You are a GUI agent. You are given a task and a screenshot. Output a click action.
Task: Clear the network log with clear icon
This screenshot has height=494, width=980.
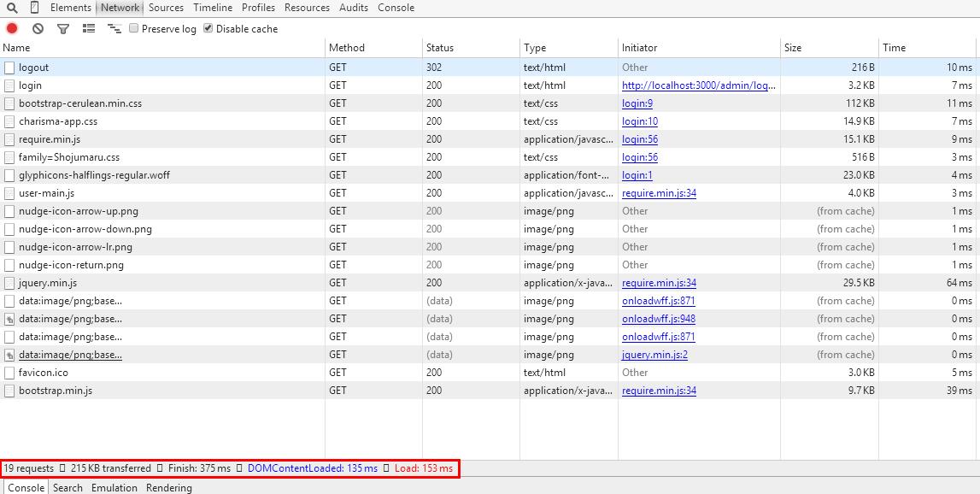(x=38, y=29)
